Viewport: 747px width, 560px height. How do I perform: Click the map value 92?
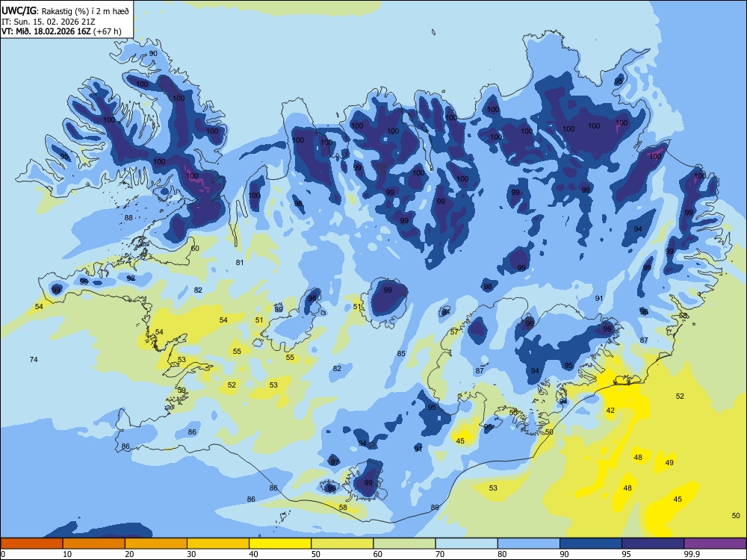131,278
